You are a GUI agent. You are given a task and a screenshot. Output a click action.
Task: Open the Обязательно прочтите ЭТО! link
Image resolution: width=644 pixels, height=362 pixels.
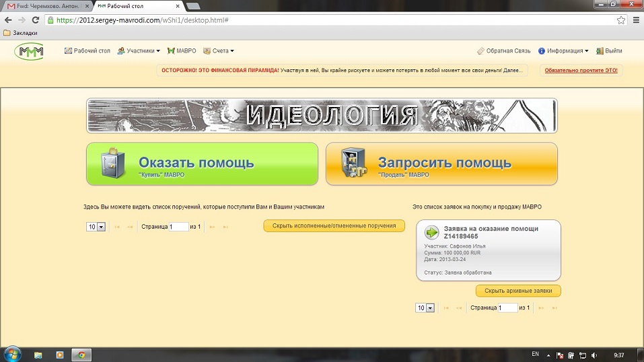581,70
